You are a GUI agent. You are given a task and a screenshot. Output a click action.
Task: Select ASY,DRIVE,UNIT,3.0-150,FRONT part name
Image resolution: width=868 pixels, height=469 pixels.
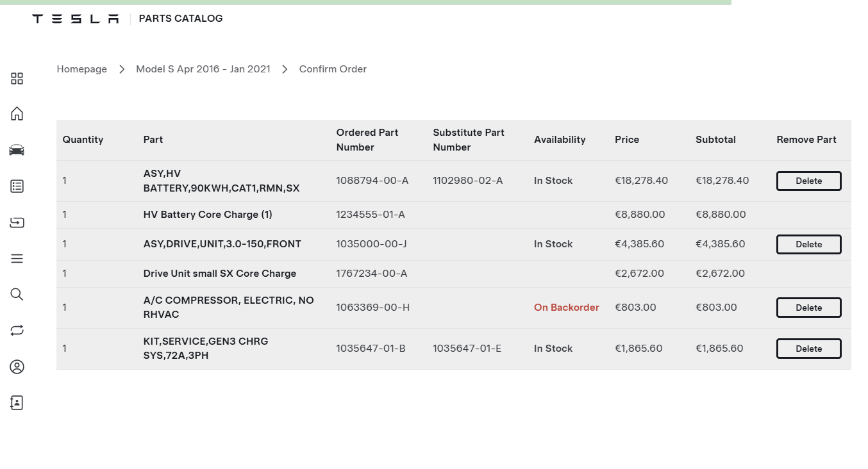tap(222, 244)
